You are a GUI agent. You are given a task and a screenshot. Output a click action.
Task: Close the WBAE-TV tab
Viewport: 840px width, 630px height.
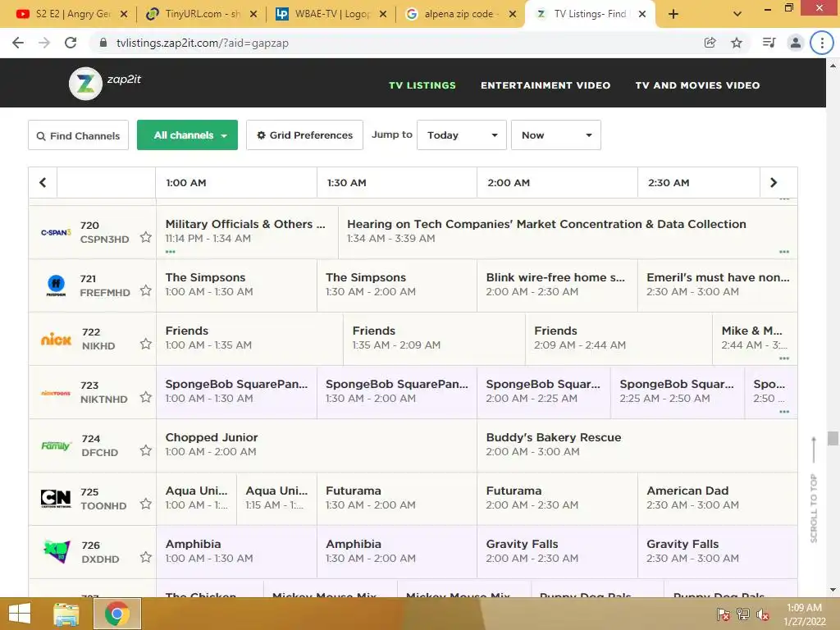coord(383,14)
